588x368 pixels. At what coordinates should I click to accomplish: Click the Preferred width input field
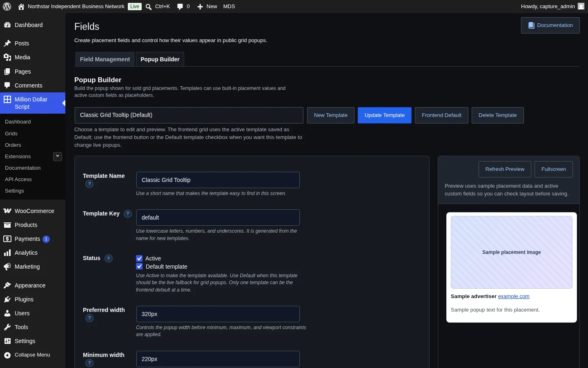click(218, 314)
